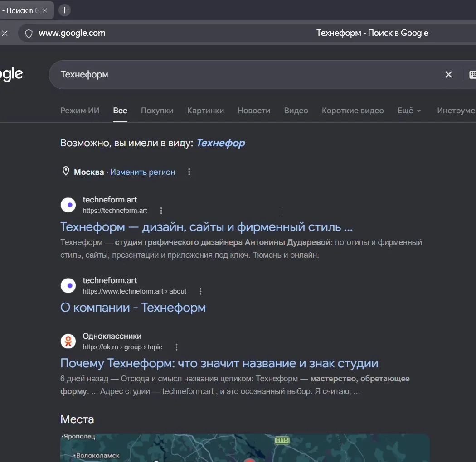476x462 pixels.
Task: Close the Поиск в Google tab
Action: 45,10
